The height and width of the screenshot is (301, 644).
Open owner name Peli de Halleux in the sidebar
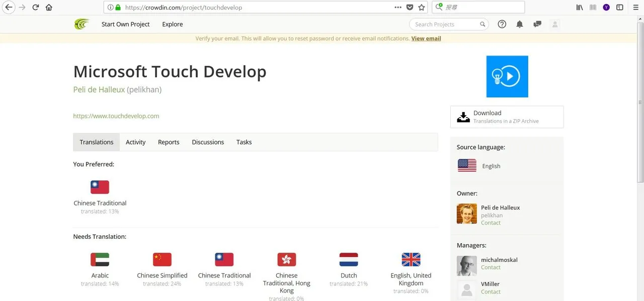coord(500,208)
